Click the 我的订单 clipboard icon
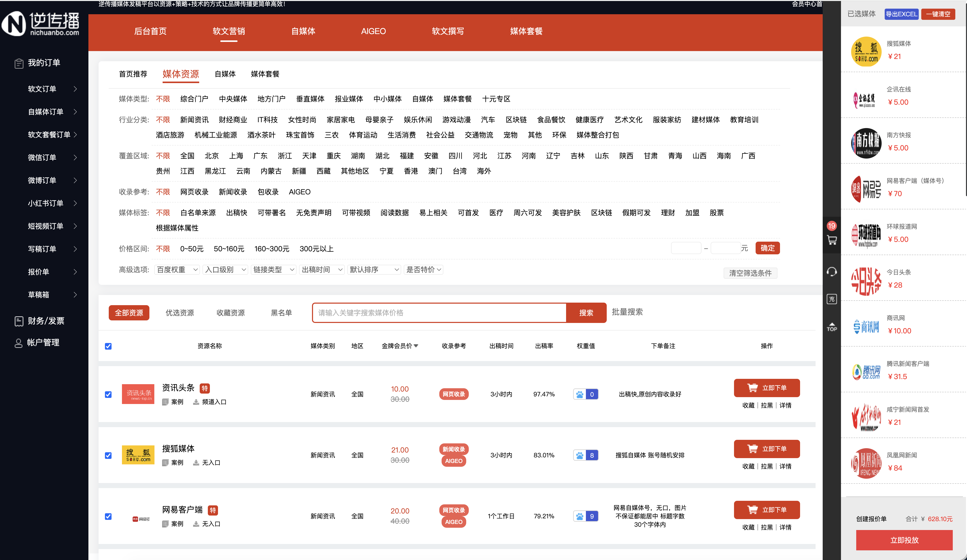Image resolution: width=967 pixels, height=560 pixels. [x=19, y=63]
